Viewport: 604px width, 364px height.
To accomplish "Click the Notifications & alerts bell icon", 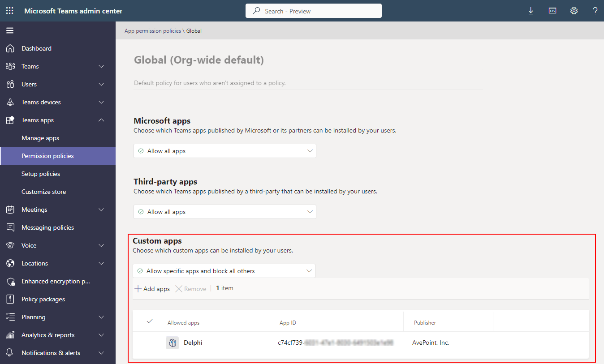I will (10, 353).
